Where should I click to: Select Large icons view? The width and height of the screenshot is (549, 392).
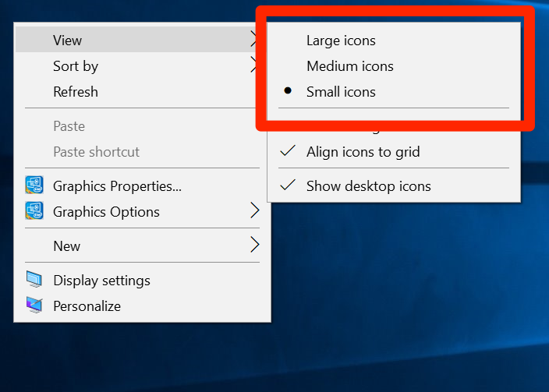click(394, 41)
